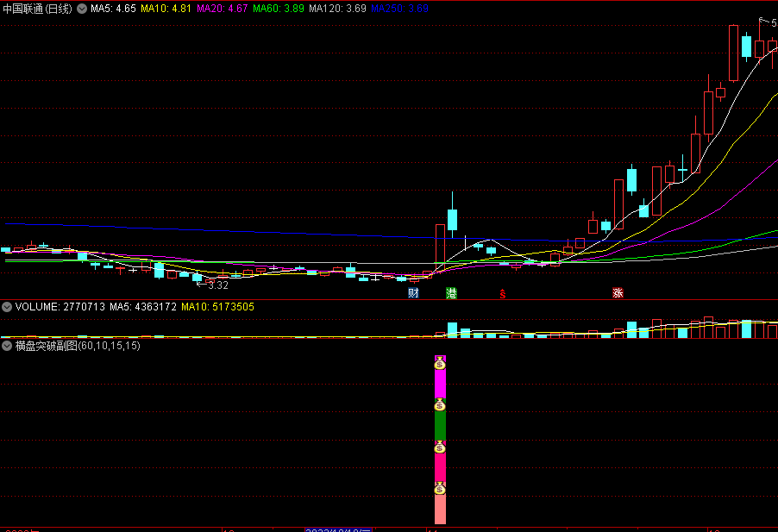The width and height of the screenshot is (778, 532).
Task: Click the money bag on magenta segment
Action: (440, 363)
